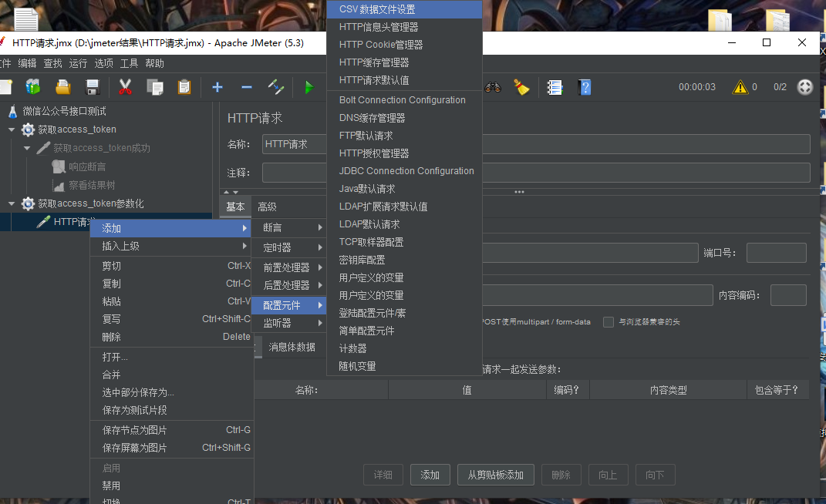Select 配置元件 in the 添加 submenu
826x504 pixels.
(x=288, y=305)
